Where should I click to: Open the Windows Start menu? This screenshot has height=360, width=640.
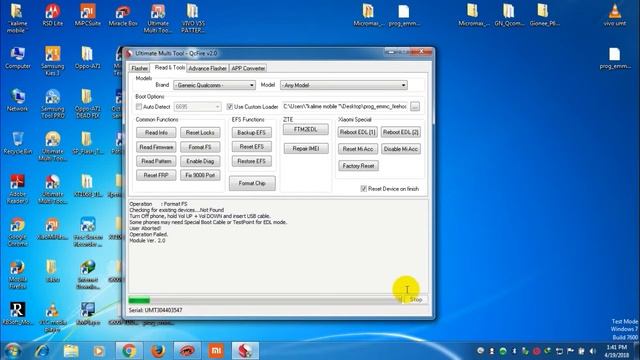(13, 351)
